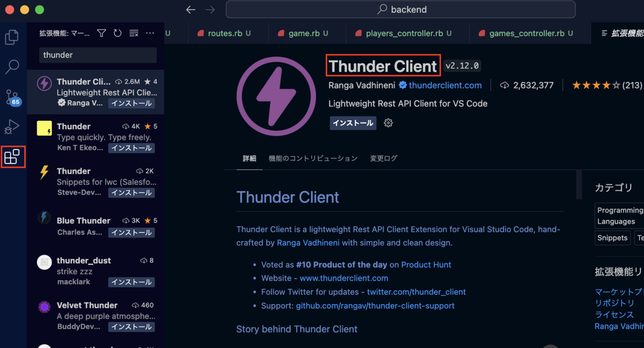644x348 pixels.
Task: Switch to the 変更ログ tab
Action: coord(383,158)
